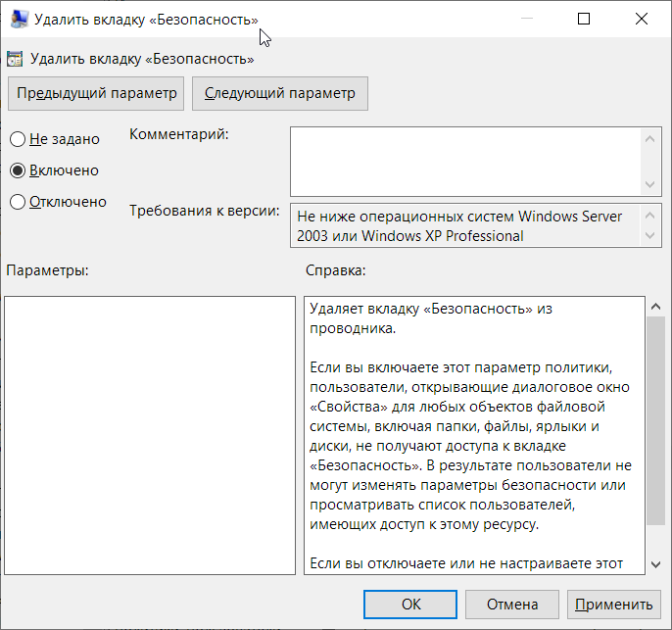Click the "Отмена" button
The height and width of the screenshot is (630, 672).
coord(512,605)
